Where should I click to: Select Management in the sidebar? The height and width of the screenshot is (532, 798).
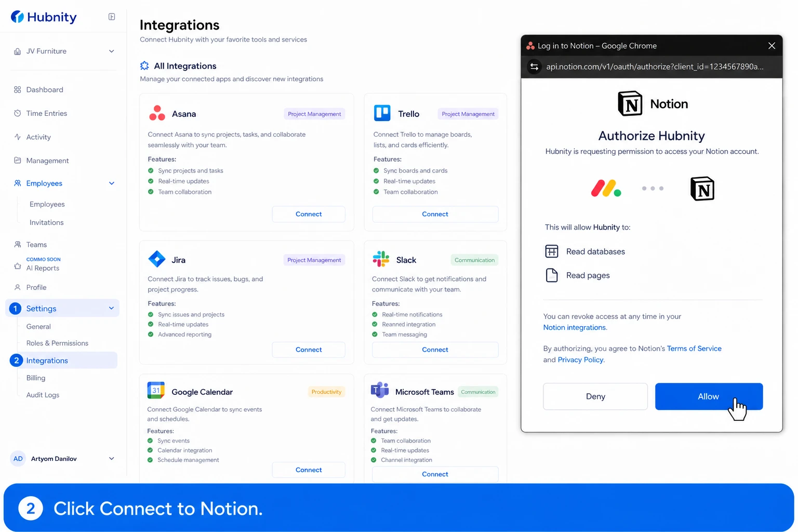coord(48,161)
